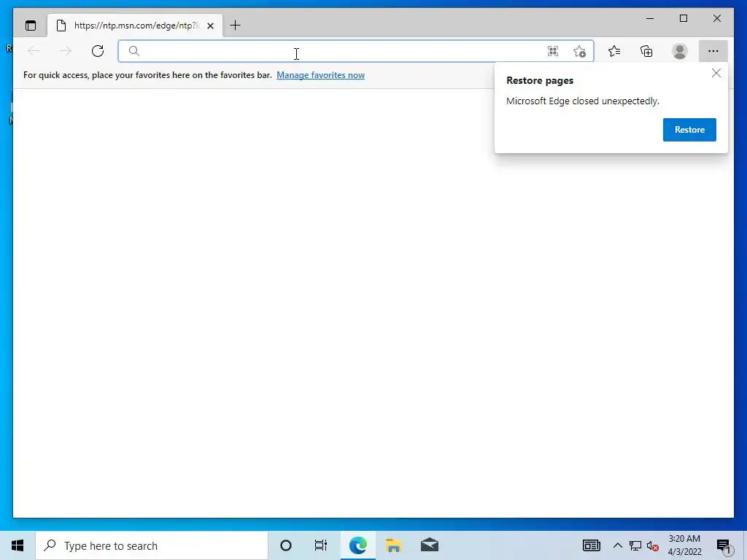747x560 pixels.
Task: Click the muted volume tray icon
Action: 653,546
